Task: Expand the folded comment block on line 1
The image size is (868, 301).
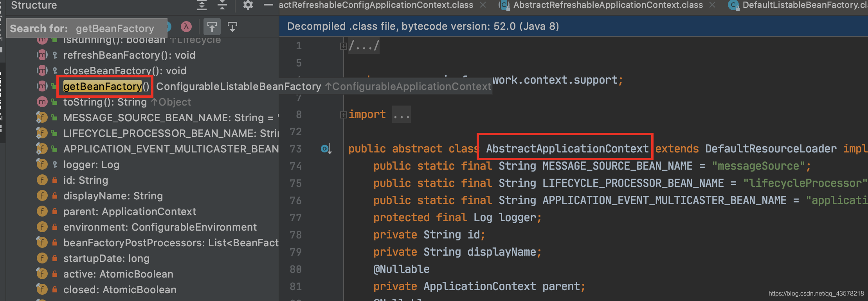Action: 343,46
